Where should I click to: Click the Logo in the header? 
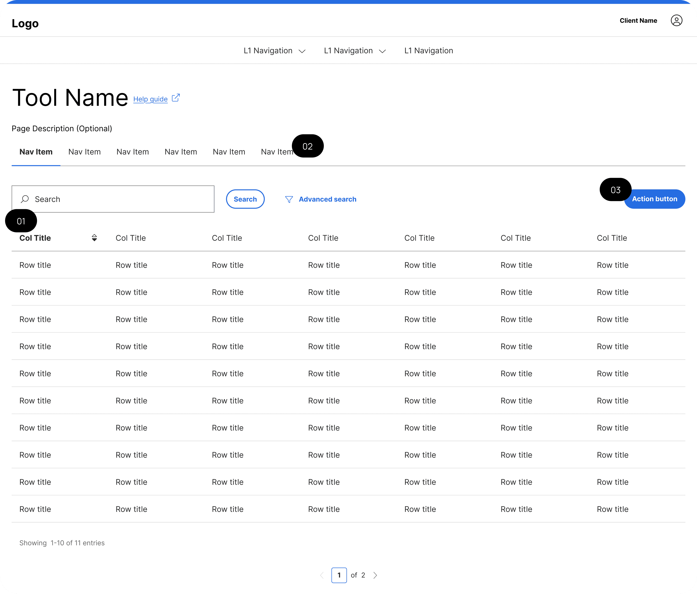(25, 23)
